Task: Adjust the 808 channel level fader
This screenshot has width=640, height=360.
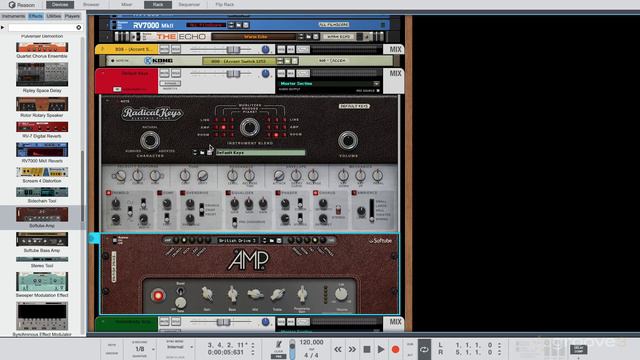Action: [233, 49]
